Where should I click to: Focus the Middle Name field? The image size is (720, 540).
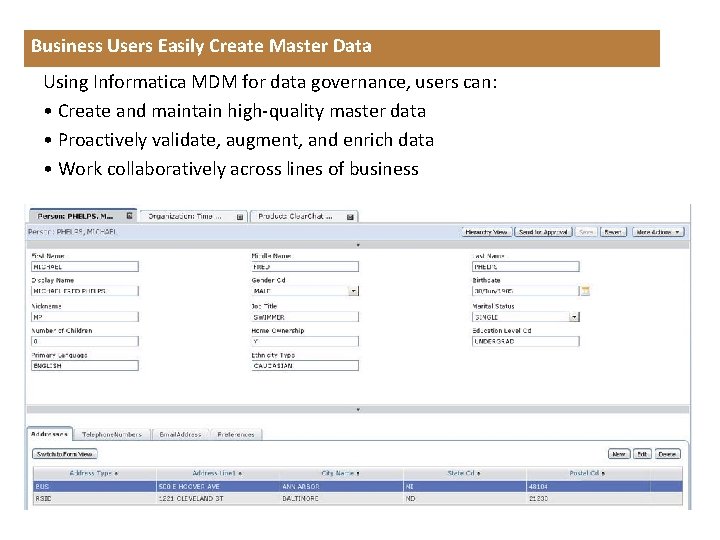coord(305,267)
